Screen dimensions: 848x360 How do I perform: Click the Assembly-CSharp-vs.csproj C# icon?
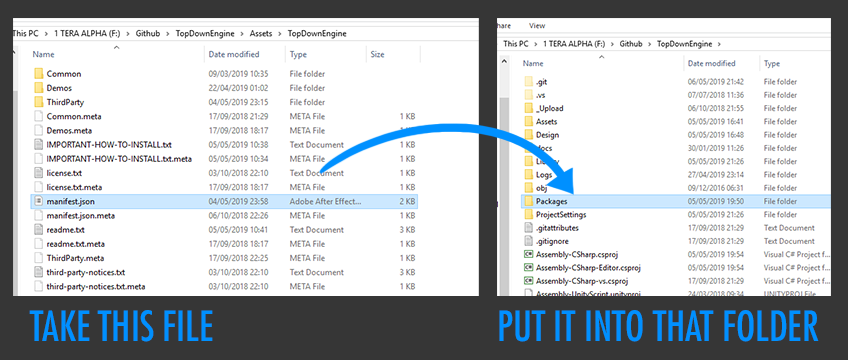coord(528,281)
